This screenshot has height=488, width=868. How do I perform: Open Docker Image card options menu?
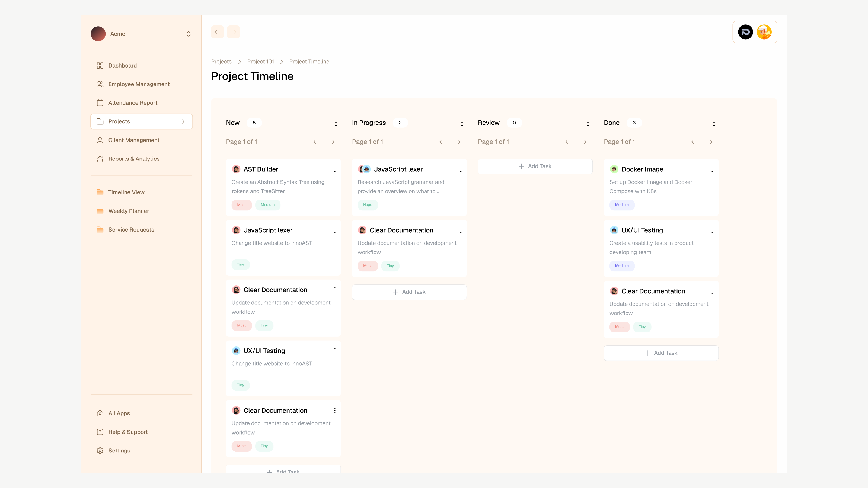712,169
